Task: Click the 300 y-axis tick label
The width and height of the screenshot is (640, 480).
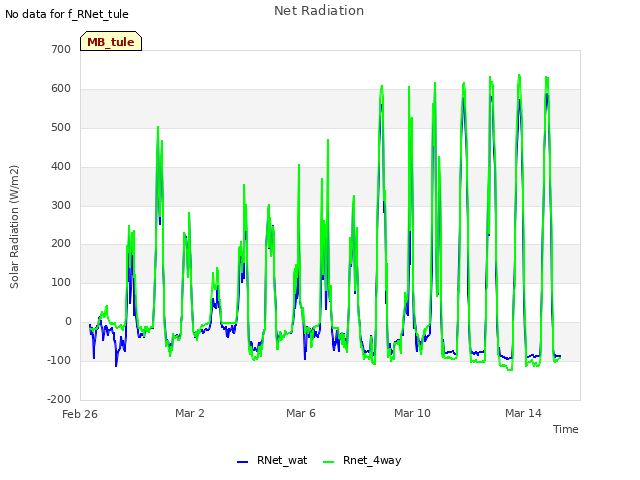Action: tap(61, 205)
